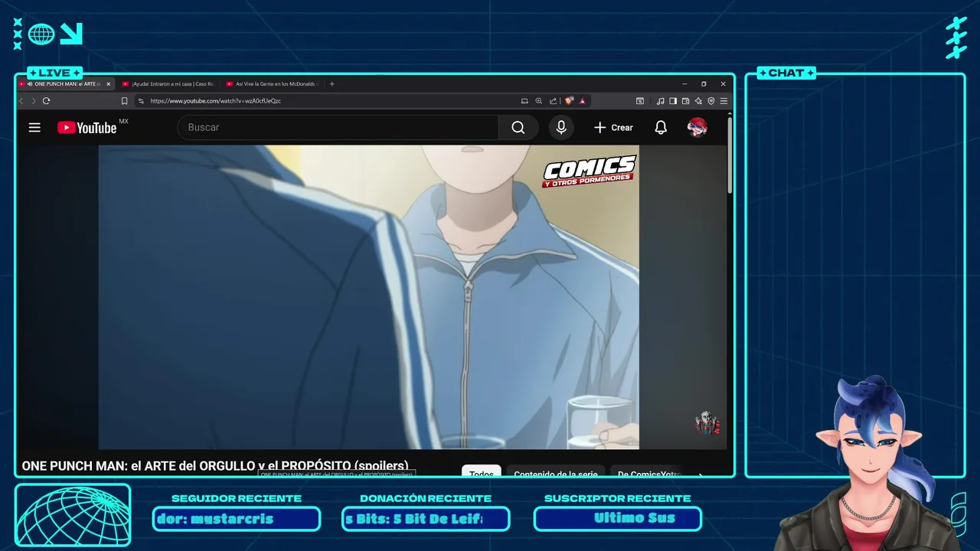This screenshot has height=551, width=980.
Task: Minimize the browser window
Action: (684, 84)
